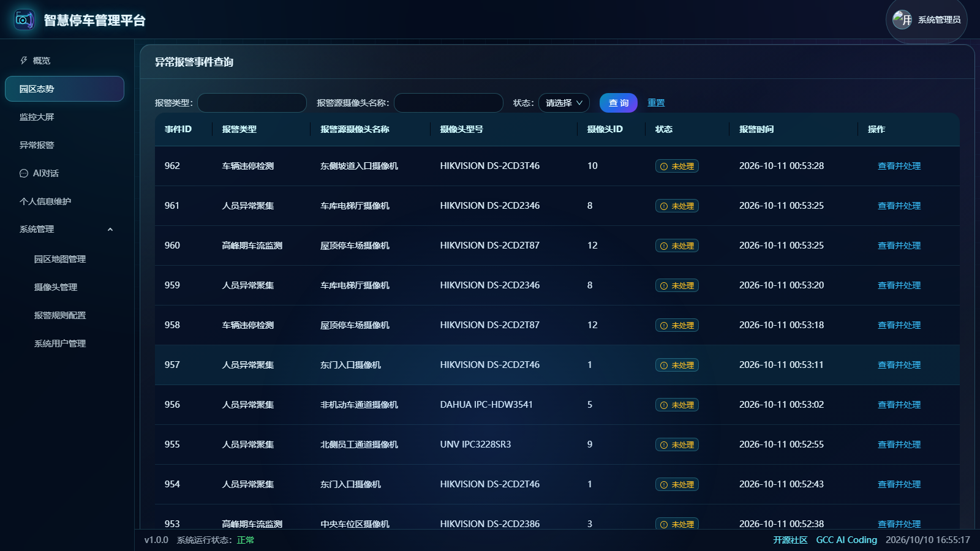The width and height of the screenshot is (980, 551).
Task: Open the 开源社区 footer link
Action: 790,540
